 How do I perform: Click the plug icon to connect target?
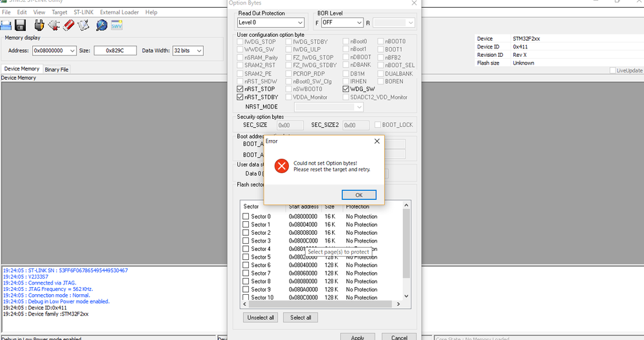[x=39, y=26]
